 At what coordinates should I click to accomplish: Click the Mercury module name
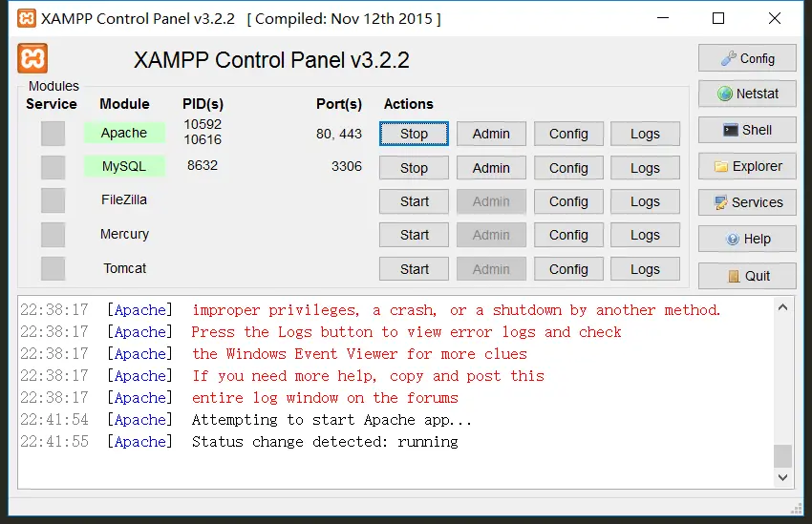124,234
